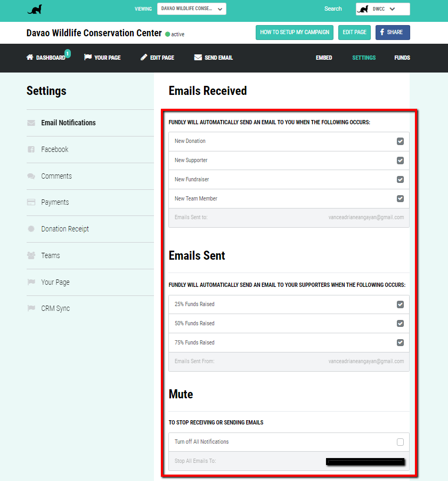This screenshot has width=448, height=481.
Task: Go to the Funds tab
Action: 402,58
